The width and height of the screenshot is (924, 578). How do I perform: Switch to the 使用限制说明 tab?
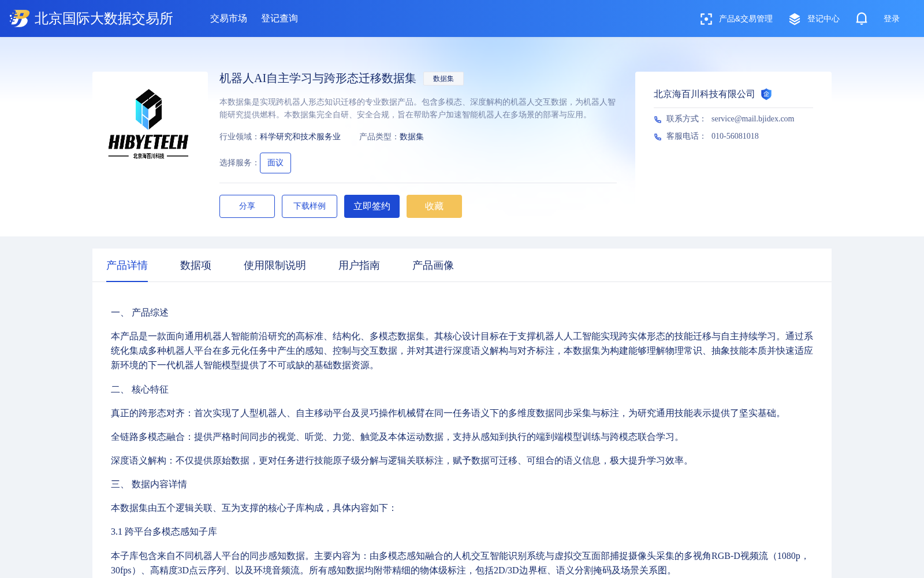[275, 265]
